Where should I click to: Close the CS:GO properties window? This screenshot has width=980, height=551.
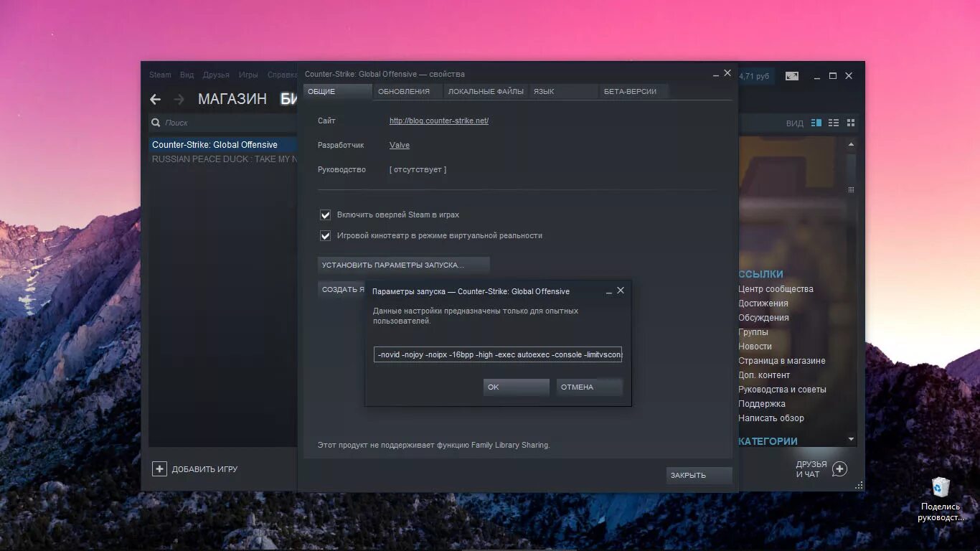727,73
